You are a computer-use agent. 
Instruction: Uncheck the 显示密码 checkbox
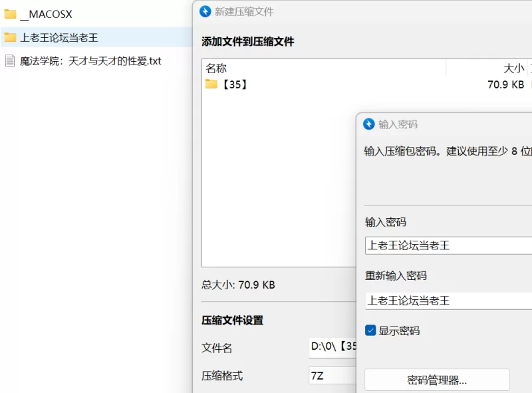[x=371, y=330]
